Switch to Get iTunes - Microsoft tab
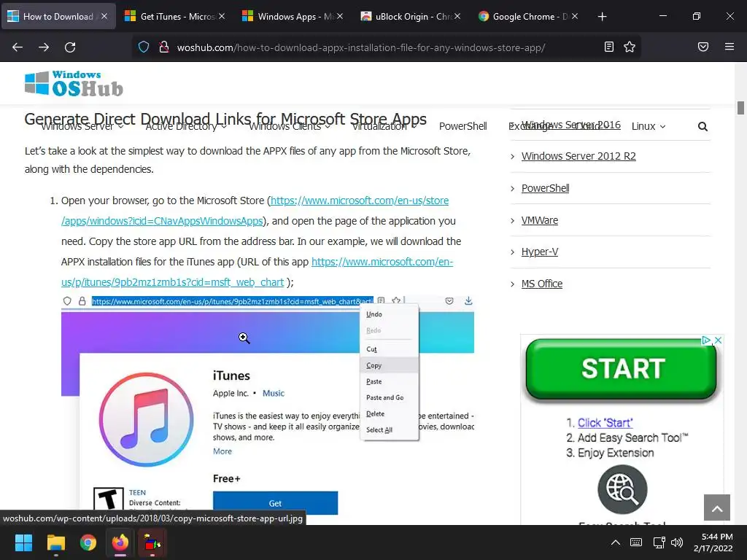The height and width of the screenshot is (560, 747). coord(176,16)
